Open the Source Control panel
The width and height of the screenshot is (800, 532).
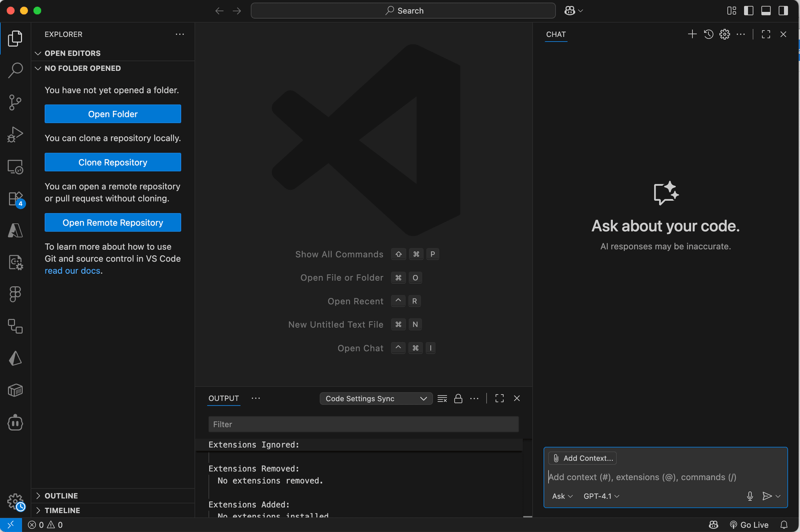[x=15, y=102]
